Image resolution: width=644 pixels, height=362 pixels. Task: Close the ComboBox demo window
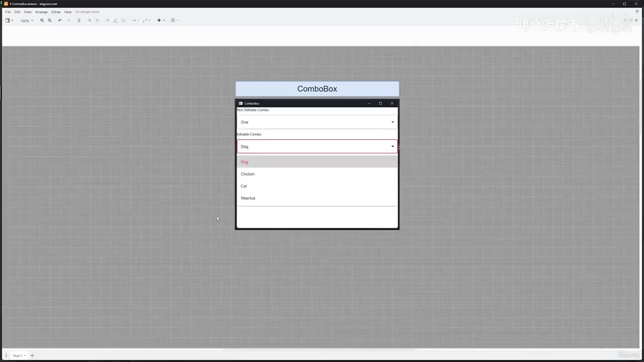coord(392,104)
